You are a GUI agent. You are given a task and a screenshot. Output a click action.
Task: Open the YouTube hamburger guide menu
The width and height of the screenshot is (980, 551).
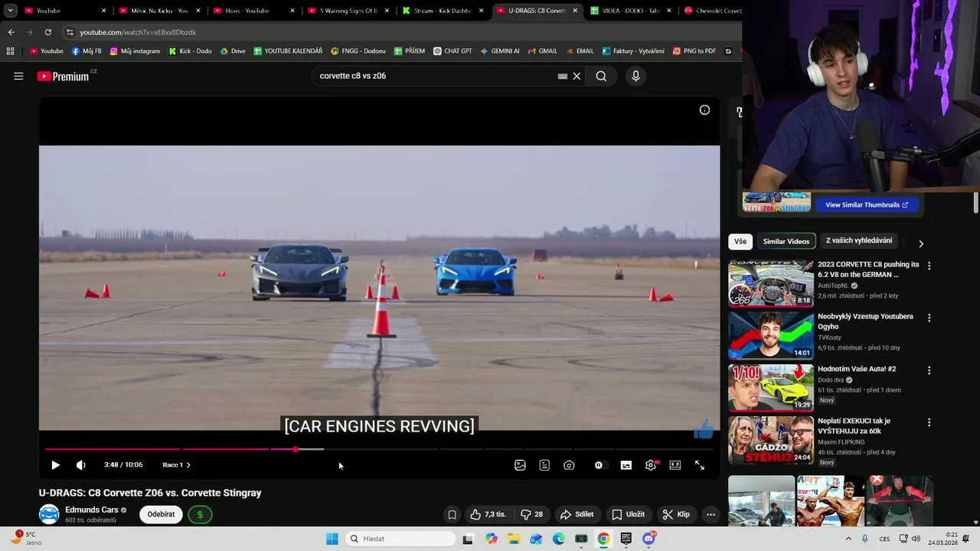tap(18, 76)
